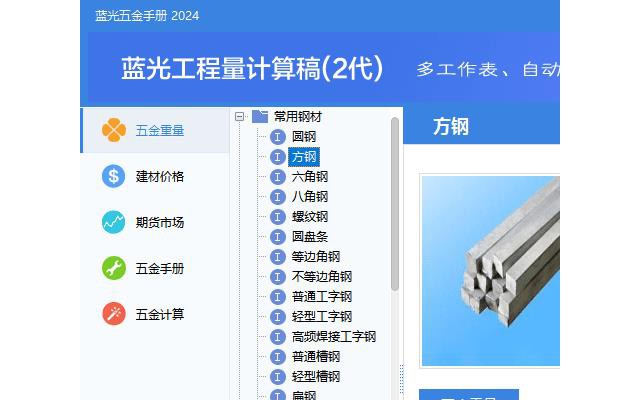The image size is (640, 400).
Task: Click the red wand 五金计算 icon
Action: (x=114, y=314)
